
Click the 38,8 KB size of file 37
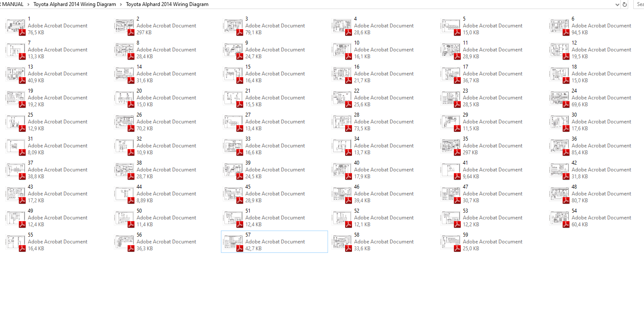point(36,177)
